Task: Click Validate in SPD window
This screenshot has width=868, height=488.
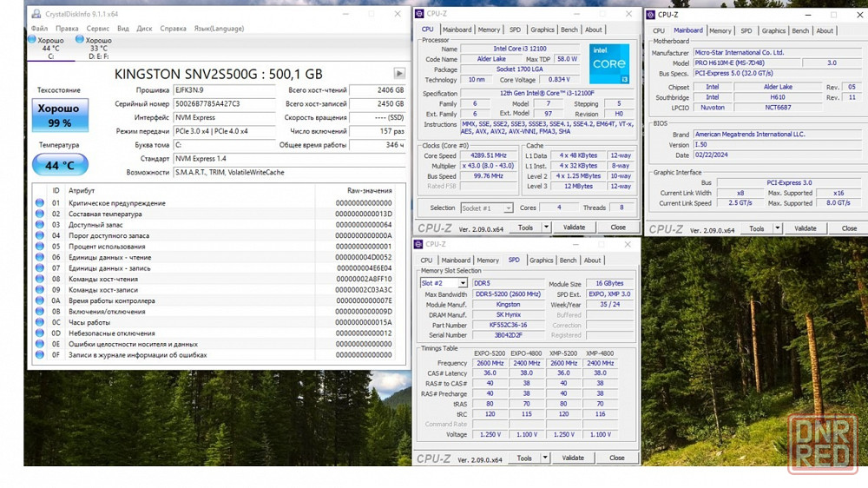Action: point(573,458)
